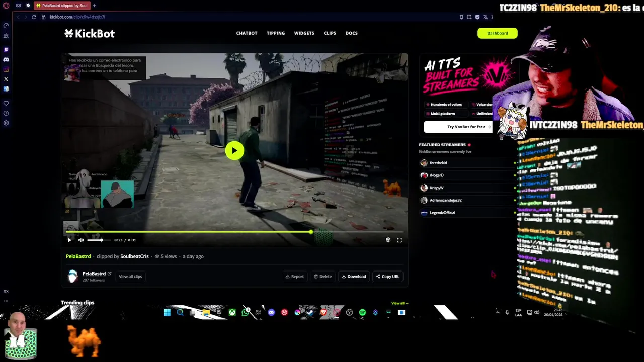Open featured streamer Adrianozendejas32
644x362 pixels.
click(468, 200)
